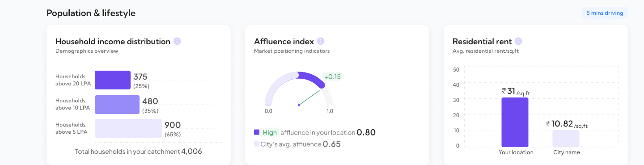Click the City's avg. affluence legend swatch
This screenshot has height=165, width=644.
(x=257, y=144)
